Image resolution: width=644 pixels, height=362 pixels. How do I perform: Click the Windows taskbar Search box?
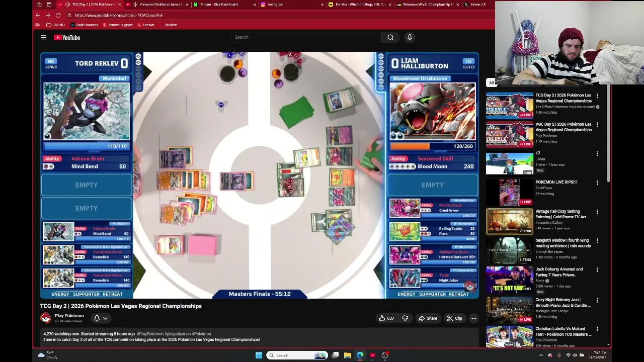click(x=297, y=355)
